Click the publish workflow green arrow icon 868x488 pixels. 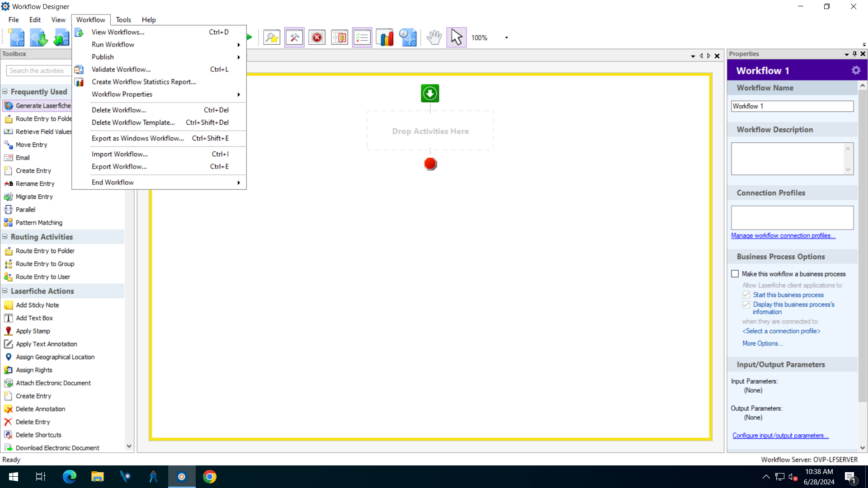coord(61,38)
